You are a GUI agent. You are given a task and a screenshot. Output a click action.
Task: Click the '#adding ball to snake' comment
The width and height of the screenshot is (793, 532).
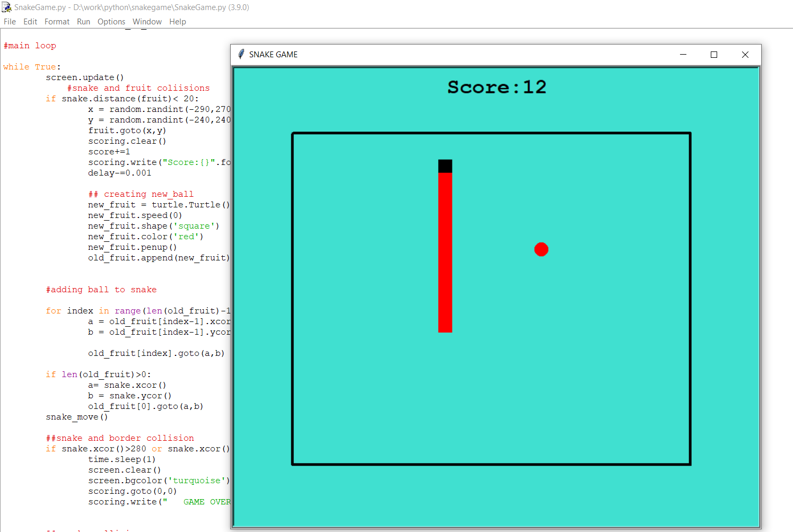coord(101,290)
